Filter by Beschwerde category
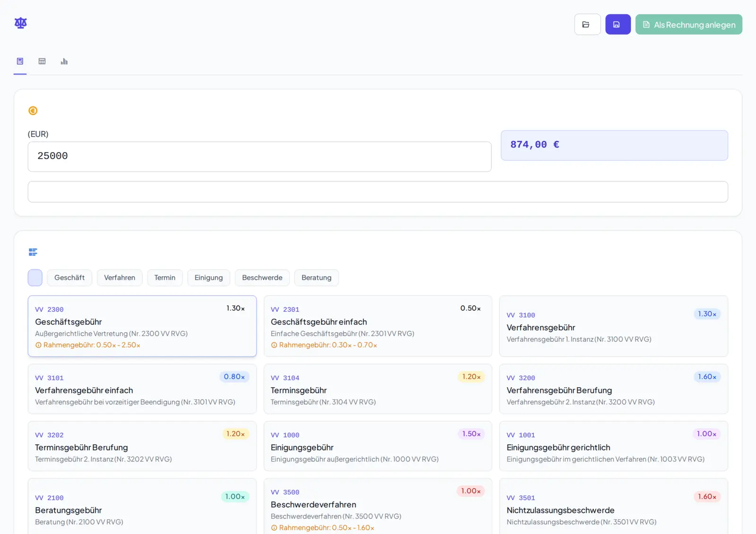 pos(262,278)
